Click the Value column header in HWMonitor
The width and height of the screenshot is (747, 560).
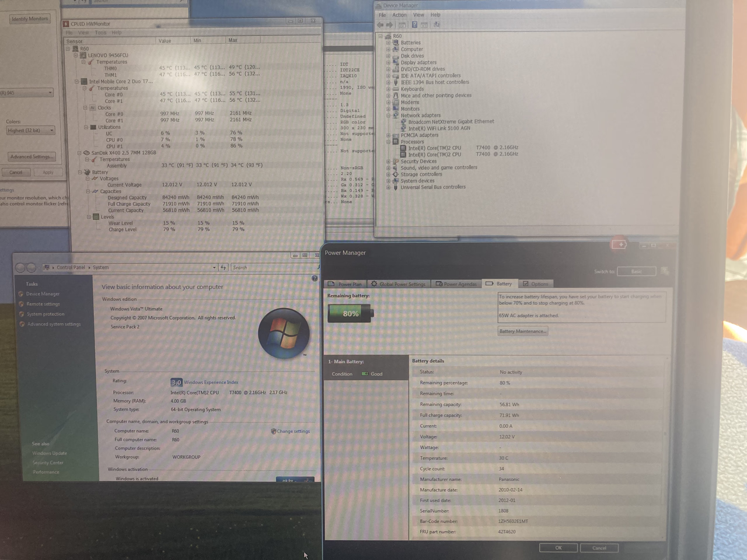[x=173, y=41]
